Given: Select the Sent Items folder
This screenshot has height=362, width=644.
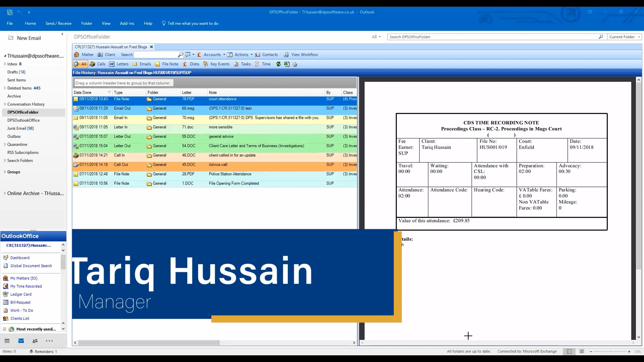Looking at the screenshot, I should (x=17, y=80).
